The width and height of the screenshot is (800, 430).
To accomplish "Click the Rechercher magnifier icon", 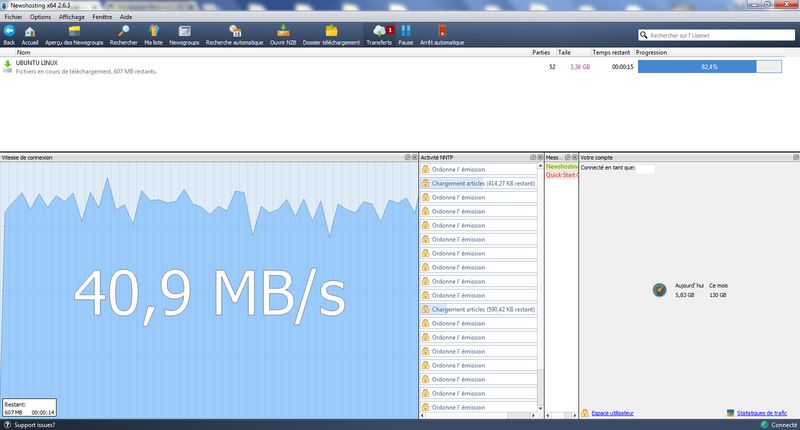I will point(123,33).
